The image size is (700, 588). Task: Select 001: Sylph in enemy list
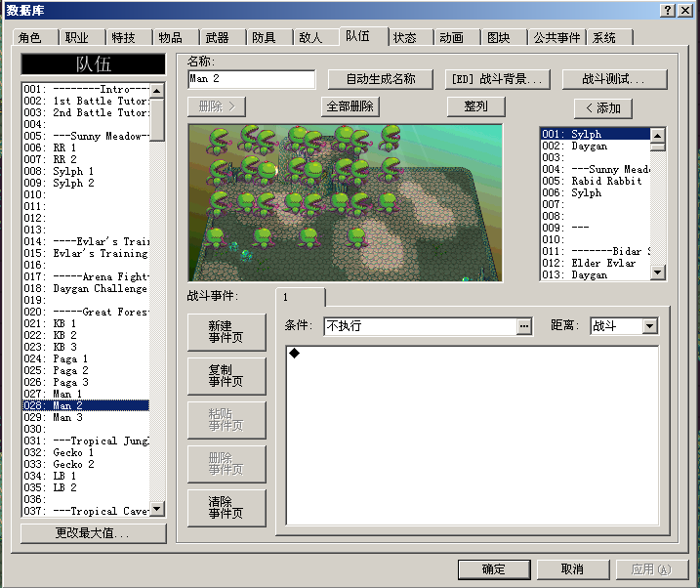tap(596, 134)
